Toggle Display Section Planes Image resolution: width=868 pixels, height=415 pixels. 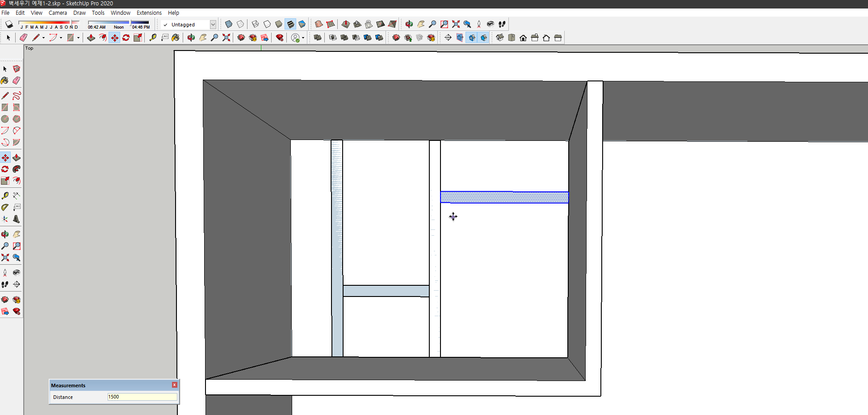460,38
